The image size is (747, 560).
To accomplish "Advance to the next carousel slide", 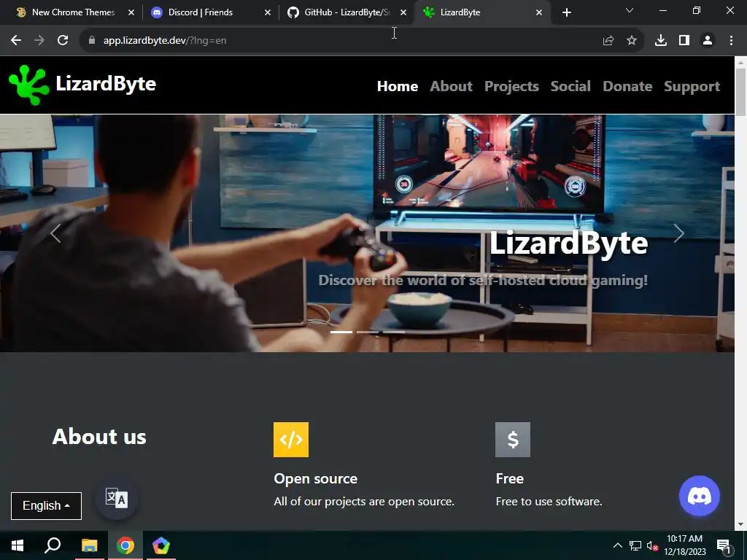I will pos(679,233).
